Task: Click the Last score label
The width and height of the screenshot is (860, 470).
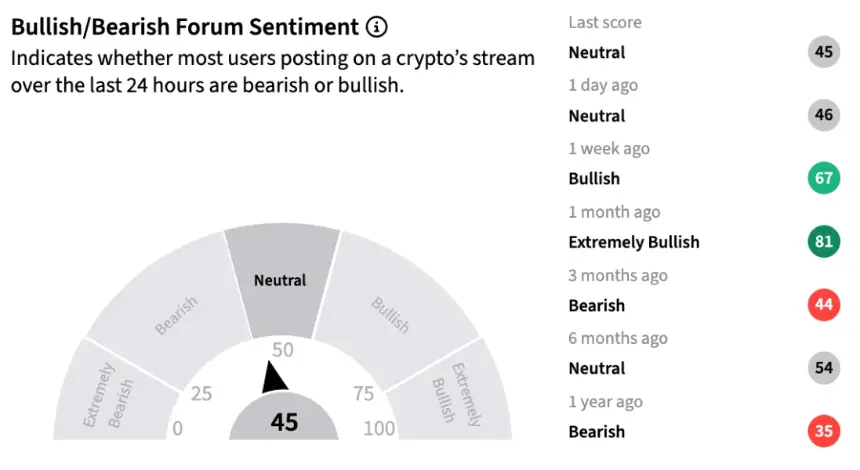Action: [x=605, y=22]
